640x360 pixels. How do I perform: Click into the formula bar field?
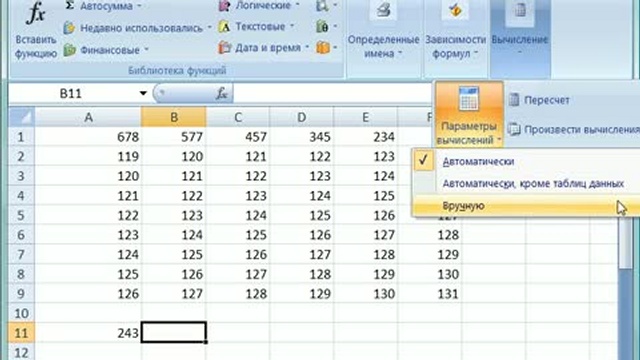pos(333,93)
